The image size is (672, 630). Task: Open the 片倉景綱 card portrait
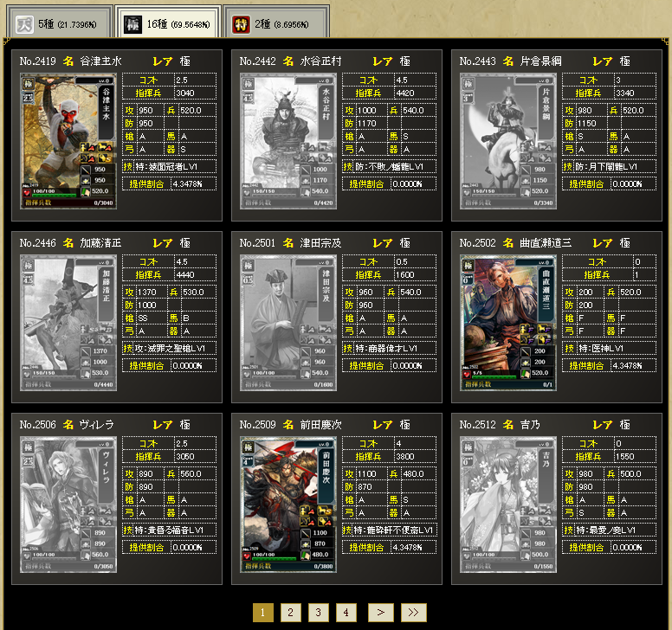pyautogui.click(x=508, y=141)
